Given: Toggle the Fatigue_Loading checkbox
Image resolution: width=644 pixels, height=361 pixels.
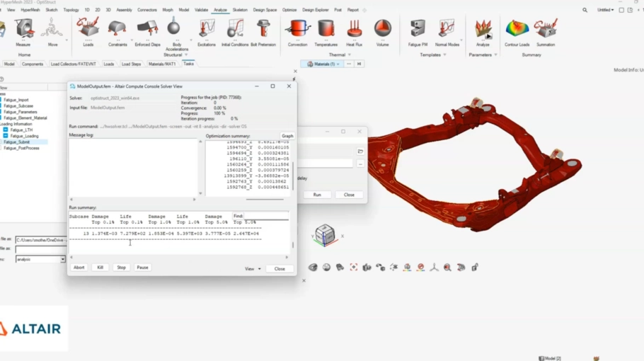Looking at the screenshot, I should [6, 136].
